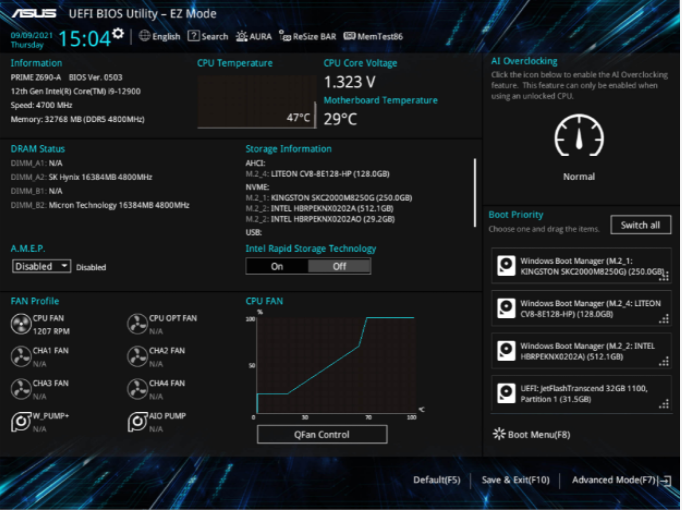Select English language option
The width and height of the screenshot is (682, 510).
pyautogui.click(x=166, y=37)
